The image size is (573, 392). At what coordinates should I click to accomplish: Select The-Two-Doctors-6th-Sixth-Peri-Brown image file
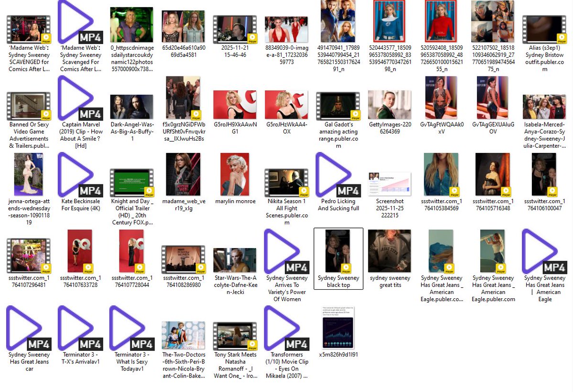pos(184,336)
